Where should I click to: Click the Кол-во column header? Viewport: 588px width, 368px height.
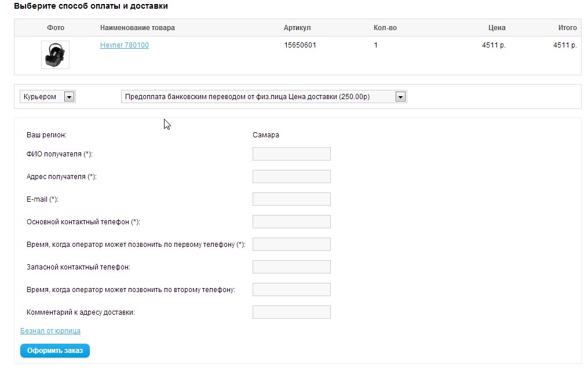[385, 28]
